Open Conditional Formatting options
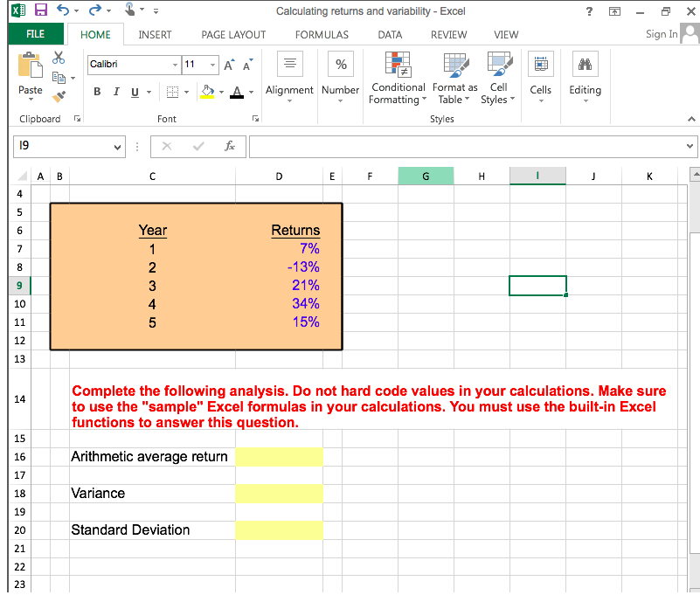Viewport: 700px width, 602px height. (398, 79)
